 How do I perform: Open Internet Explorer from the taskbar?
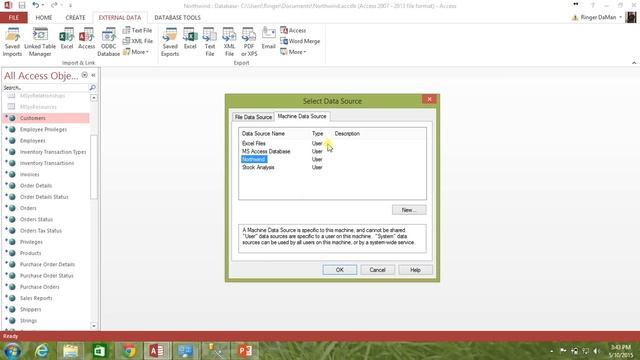tap(42, 351)
